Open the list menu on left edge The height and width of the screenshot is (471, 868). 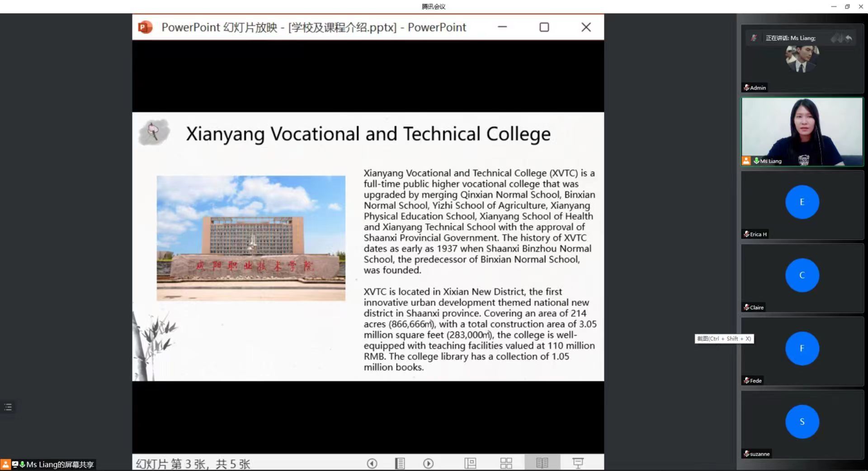tap(8, 407)
